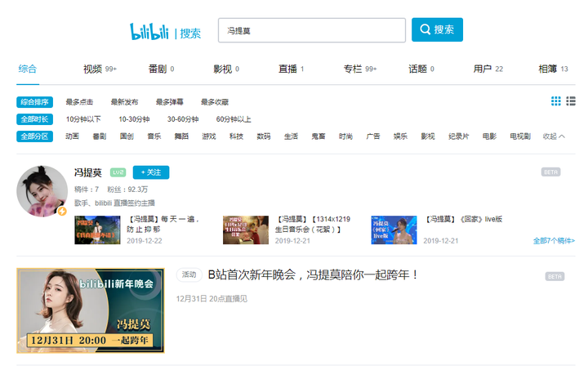Filter by 国创 category
This screenshot has height=366, width=588.
click(127, 136)
